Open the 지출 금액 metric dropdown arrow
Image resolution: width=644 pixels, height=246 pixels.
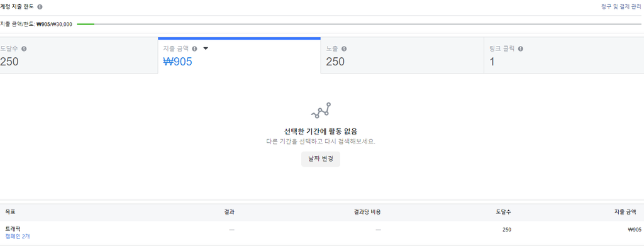206,48
